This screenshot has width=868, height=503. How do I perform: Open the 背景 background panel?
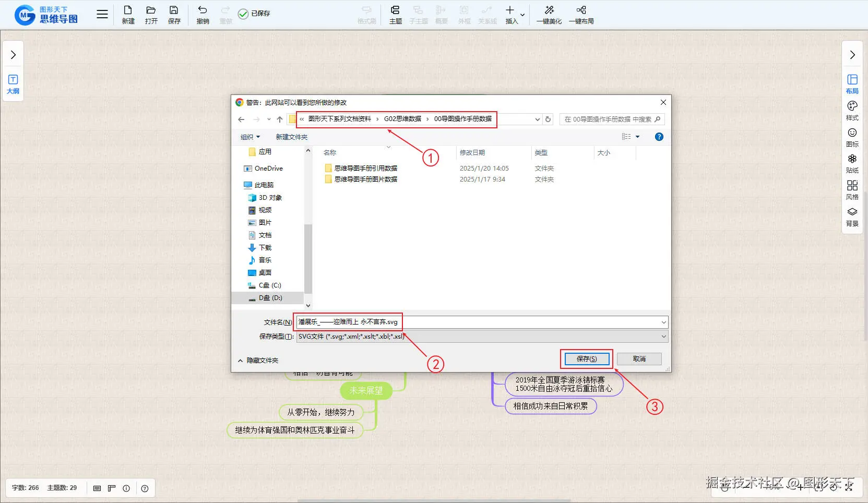pos(852,217)
